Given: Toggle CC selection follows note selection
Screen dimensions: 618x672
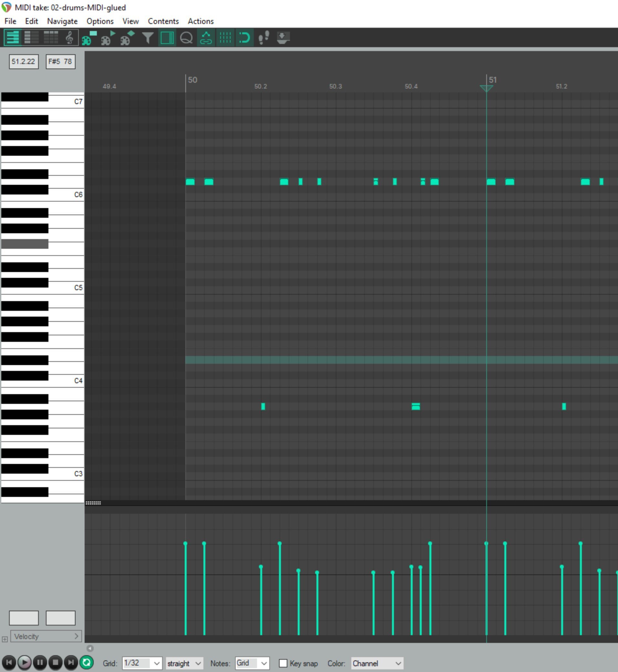Looking at the screenshot, I should (x=206, y=37).
